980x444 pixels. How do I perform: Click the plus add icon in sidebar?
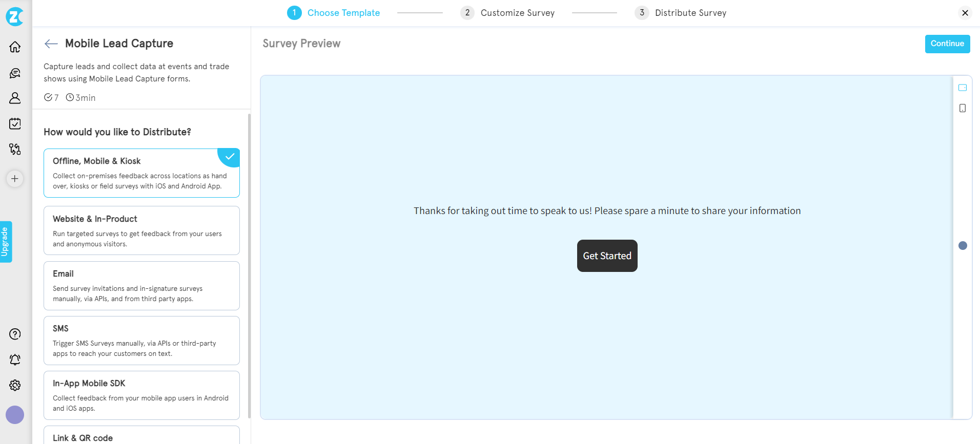(15, 179)
